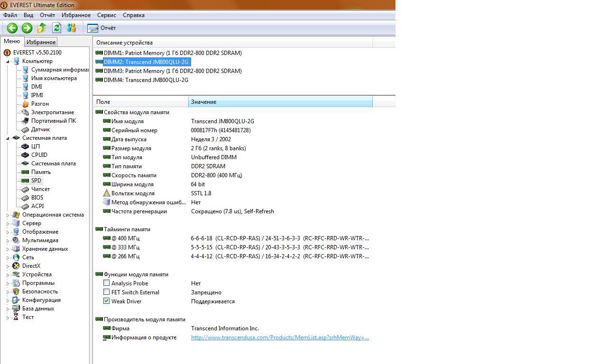Click the Суммарная информация tree icon

click(25, 70)
